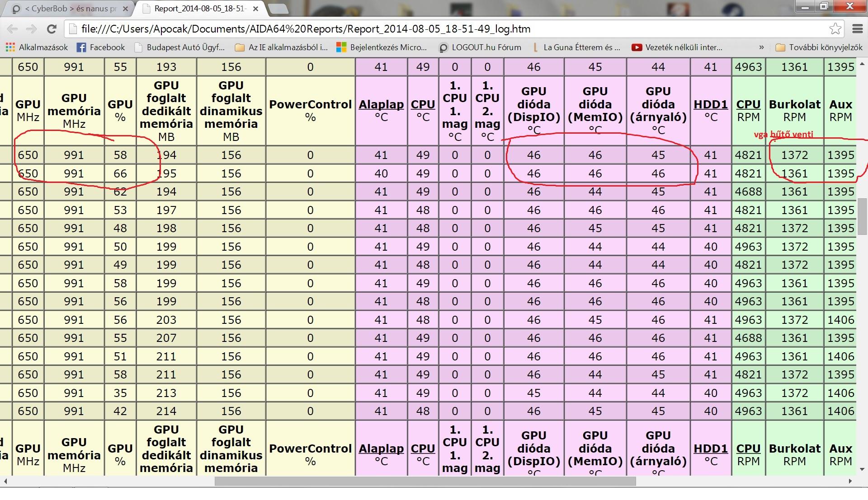
Task: Click vertical scrollbar down arrow
Action: point(862,470)
